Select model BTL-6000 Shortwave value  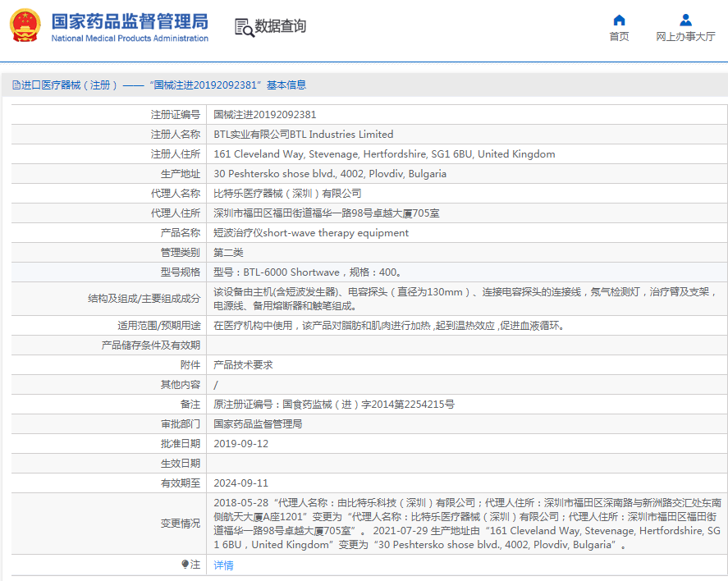[307, 272]
